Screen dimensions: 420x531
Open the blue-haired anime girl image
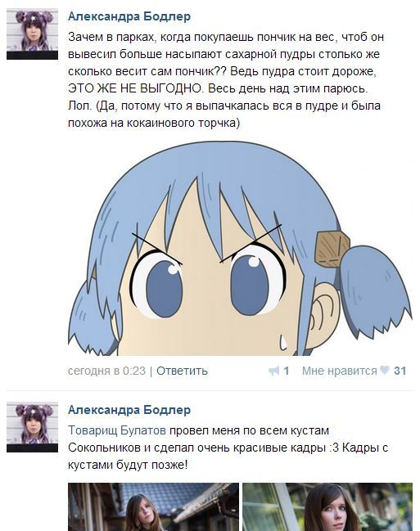click(240, 248)
